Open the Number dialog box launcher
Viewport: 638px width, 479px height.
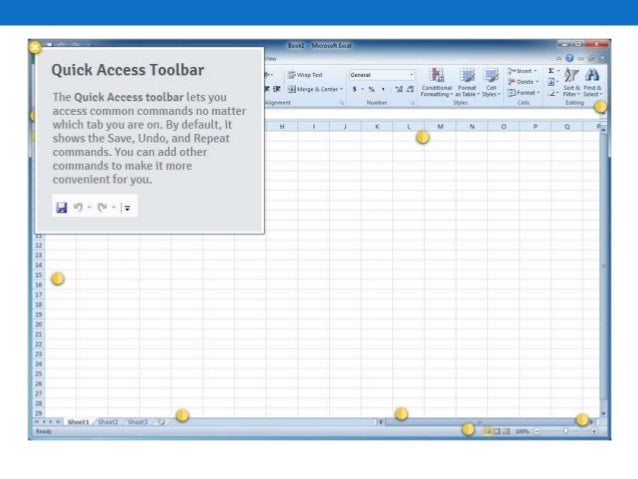pyautogui.click(x=413, y=103)
